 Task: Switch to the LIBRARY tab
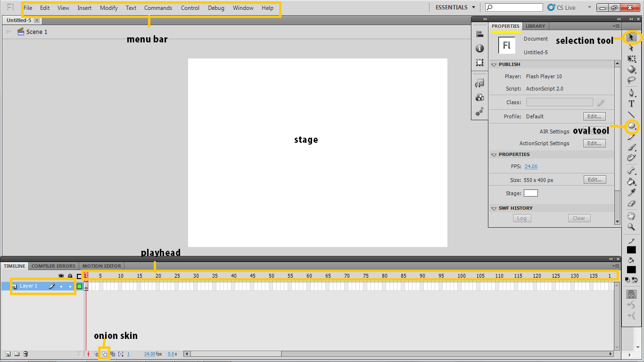click(536, 26)
